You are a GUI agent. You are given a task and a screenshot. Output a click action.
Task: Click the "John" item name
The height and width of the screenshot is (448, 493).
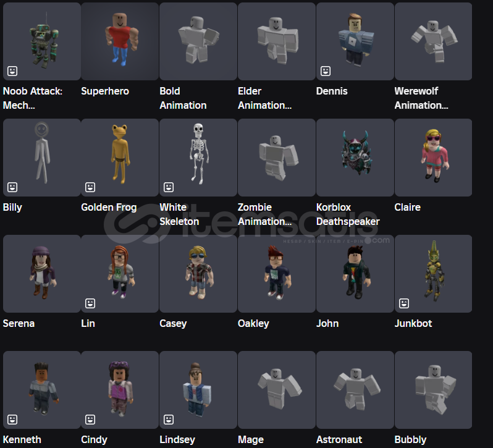pos(327,324)
